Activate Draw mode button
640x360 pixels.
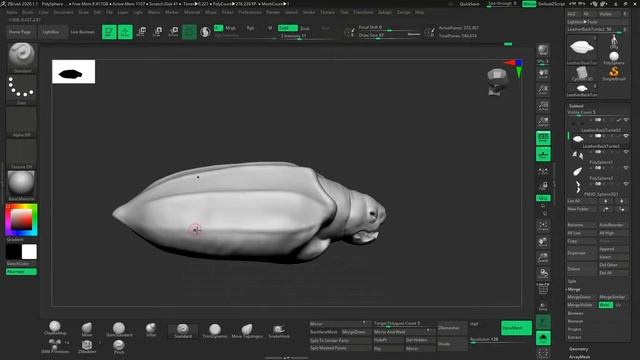click(x=125, y=32)
